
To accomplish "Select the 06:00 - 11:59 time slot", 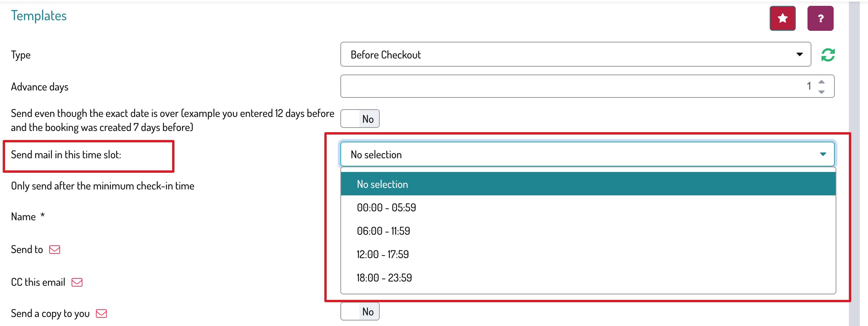I will [x=383, y=231].
